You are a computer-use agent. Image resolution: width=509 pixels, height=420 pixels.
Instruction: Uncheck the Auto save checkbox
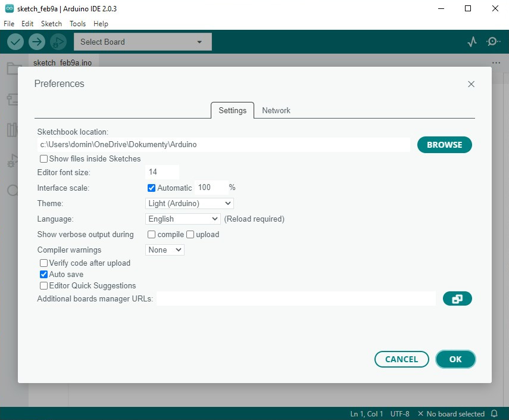[x=44, y=275]
